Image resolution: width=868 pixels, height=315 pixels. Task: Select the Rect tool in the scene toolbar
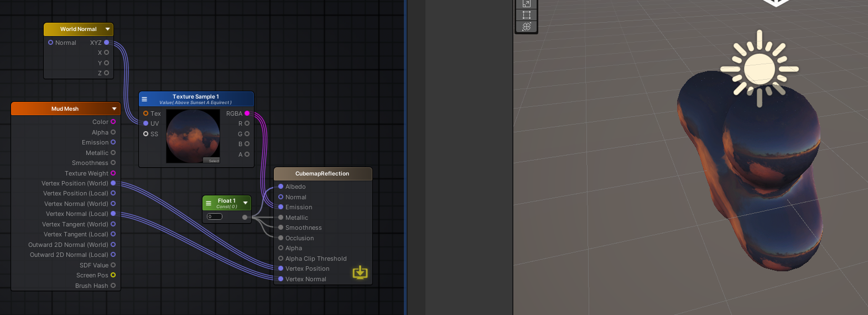[526, 15]
